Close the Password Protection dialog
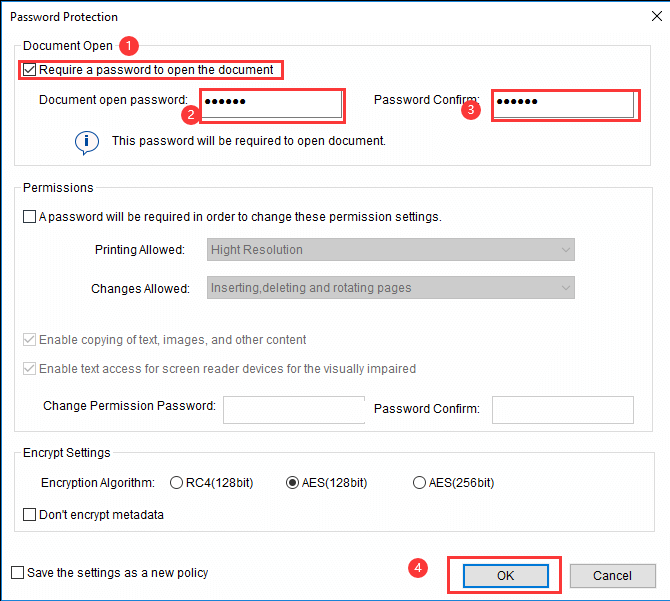Image resolution: width=670 pixels, height=601 pixels. [x=657, y=16]
